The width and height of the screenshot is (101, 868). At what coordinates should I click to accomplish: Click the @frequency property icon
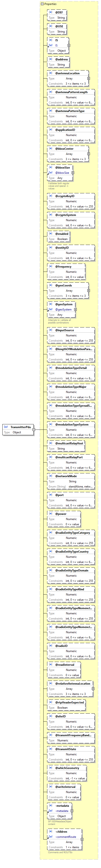[51, 267]
